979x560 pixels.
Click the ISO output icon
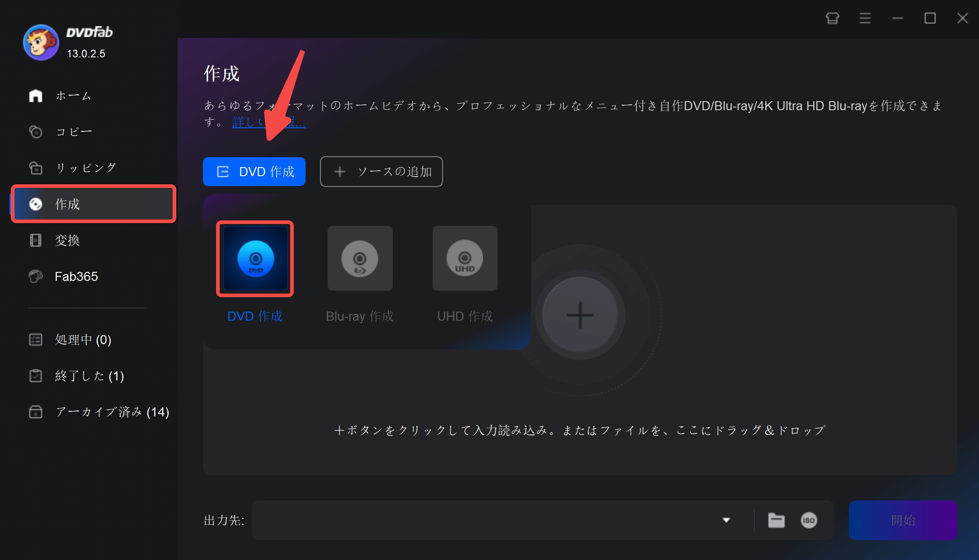pos(809,520)
